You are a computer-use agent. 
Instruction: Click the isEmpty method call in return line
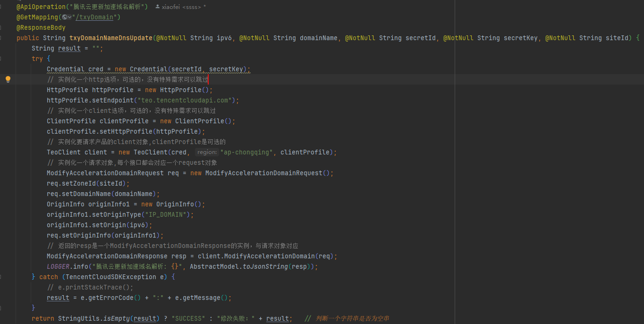pos(116,318)
